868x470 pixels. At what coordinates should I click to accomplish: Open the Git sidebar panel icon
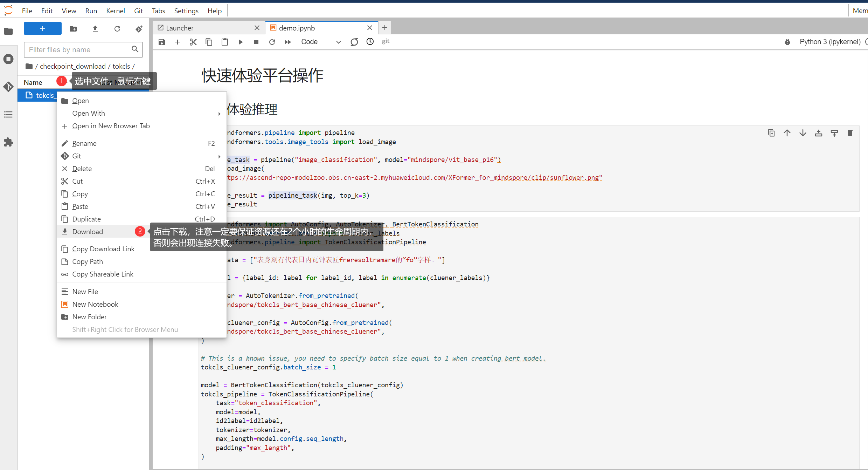point(8,87)
